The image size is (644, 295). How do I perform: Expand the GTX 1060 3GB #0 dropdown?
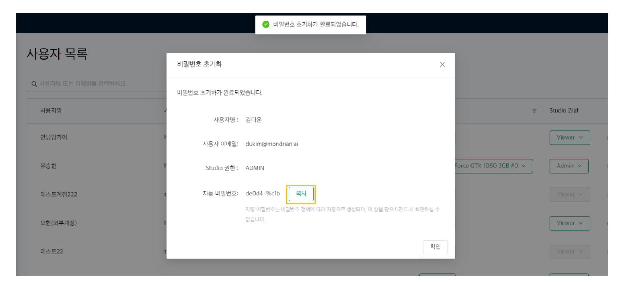[492, 166]
